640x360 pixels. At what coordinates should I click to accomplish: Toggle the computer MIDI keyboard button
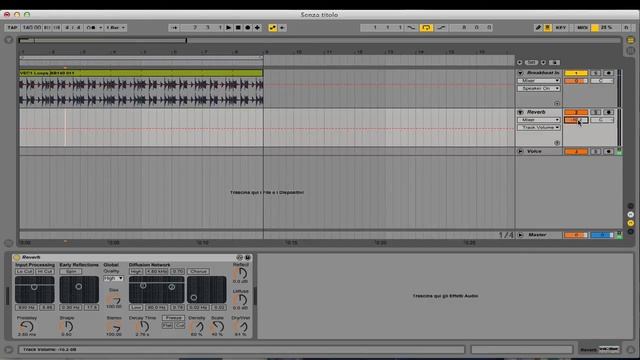(x=547, y=28)
